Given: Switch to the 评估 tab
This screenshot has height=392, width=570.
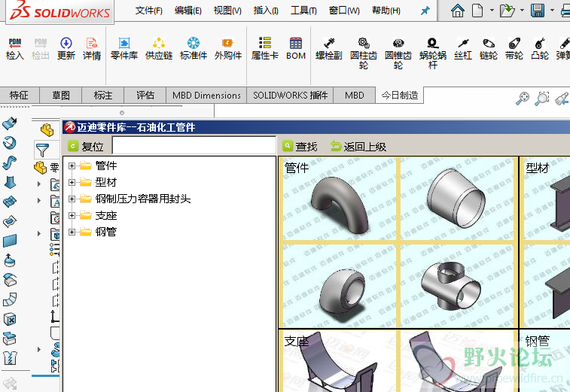Looking at the screenshot, I should coord(145,96).
